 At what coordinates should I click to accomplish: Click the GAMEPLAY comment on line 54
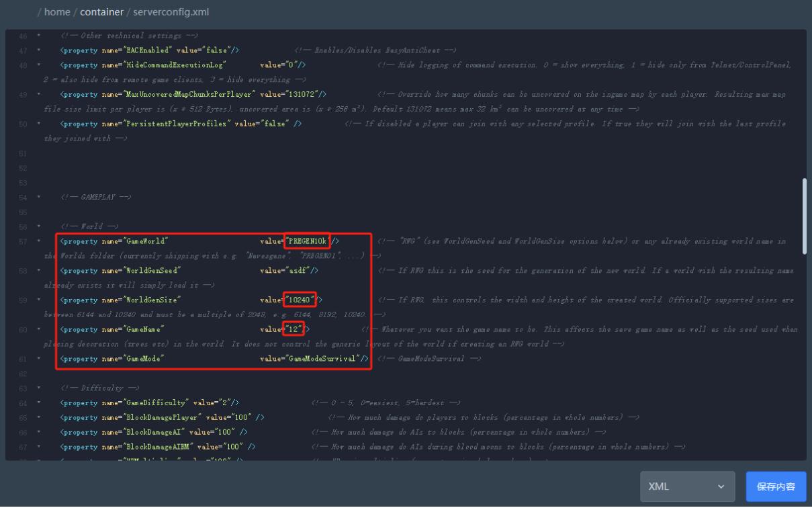pyautogui.click(x=96, y=197)
